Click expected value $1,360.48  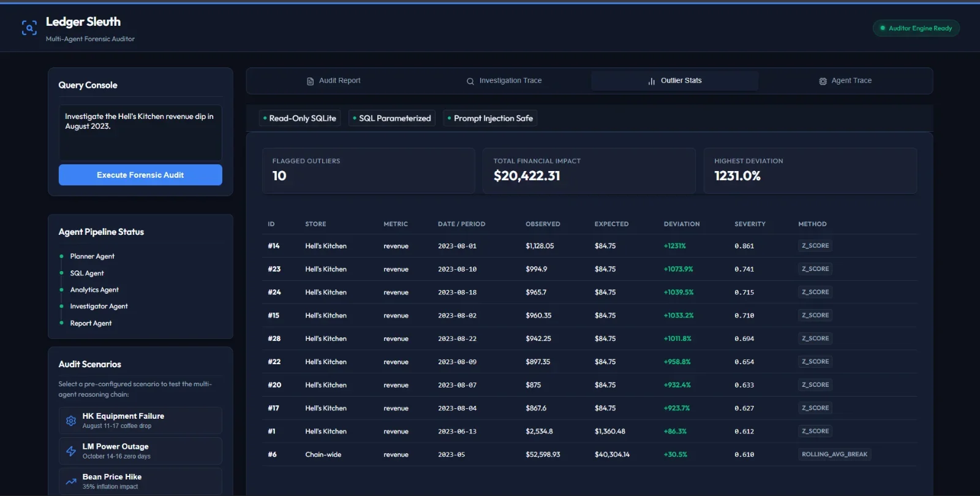(x=609, y=432)
